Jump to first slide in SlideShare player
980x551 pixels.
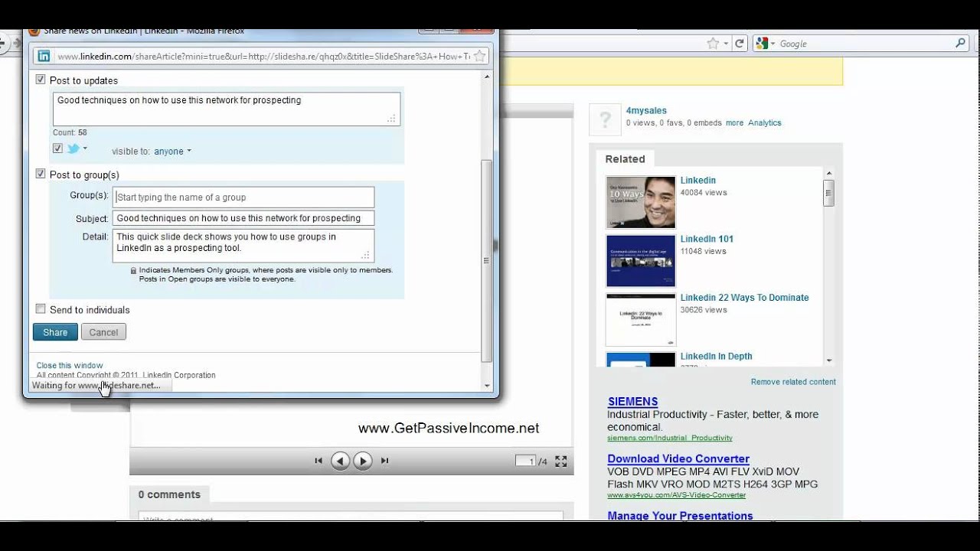pos(318,461)
